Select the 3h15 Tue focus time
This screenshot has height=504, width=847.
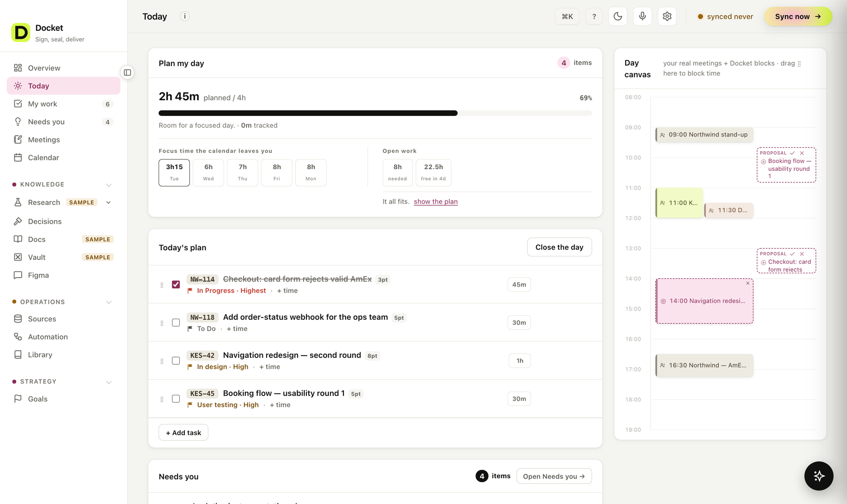174,172
